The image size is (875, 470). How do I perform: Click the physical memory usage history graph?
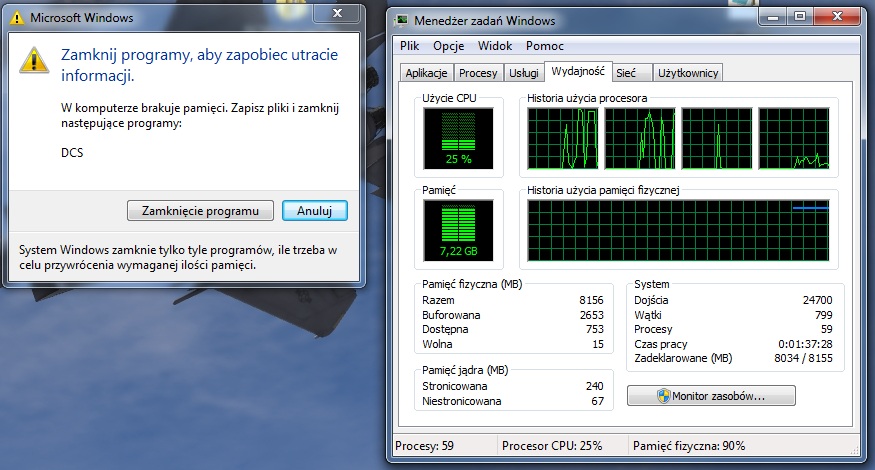[678, 230]
